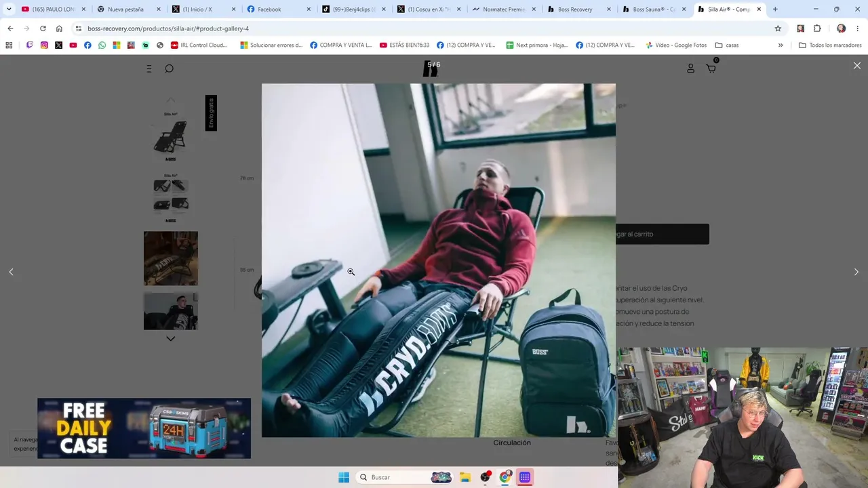The width and height of the screenshot is (868, 488).
Task: Expand thumbnail list with down chevron
Action: coord(171,339)
